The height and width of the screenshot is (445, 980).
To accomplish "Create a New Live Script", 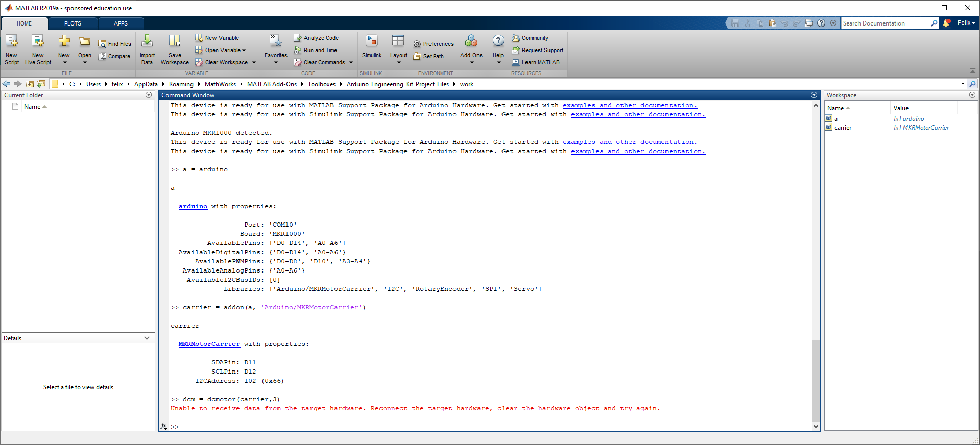I will [x=38, y=50].
